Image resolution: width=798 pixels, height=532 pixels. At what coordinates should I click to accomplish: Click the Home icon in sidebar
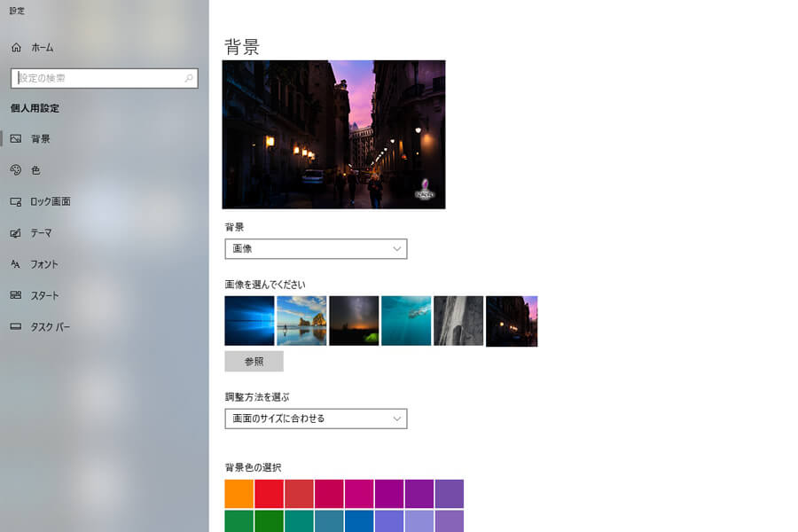pyautogui.click(x=16, y=47)
